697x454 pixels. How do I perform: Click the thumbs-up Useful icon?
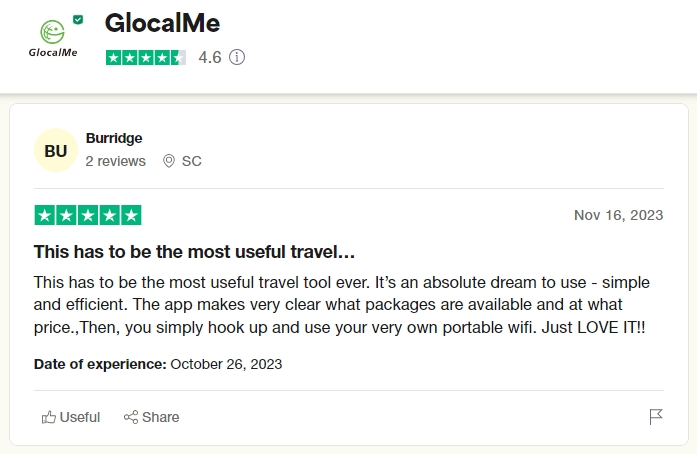coord(49,417)
